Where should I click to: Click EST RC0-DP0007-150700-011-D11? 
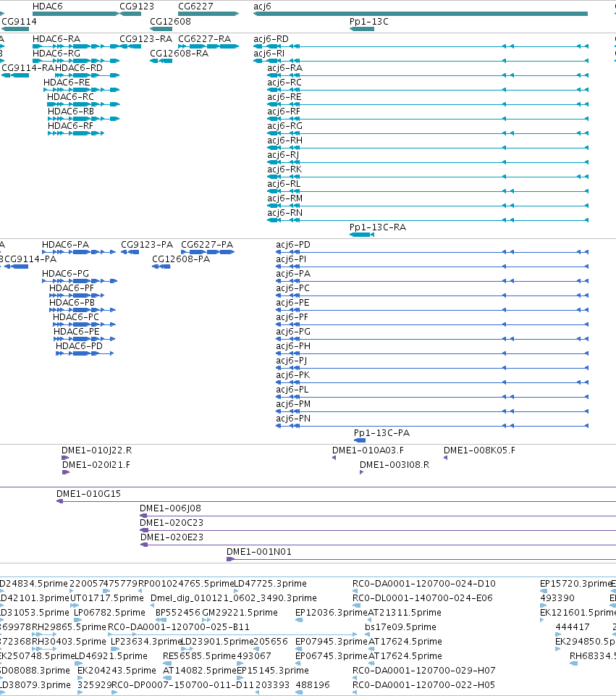click(183, 685)
